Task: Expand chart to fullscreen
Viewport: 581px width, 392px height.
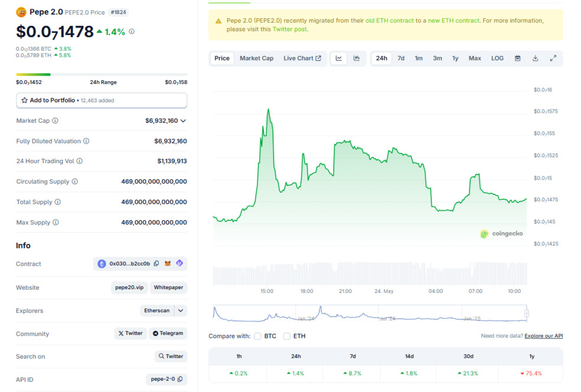Action: pos(553,58)
